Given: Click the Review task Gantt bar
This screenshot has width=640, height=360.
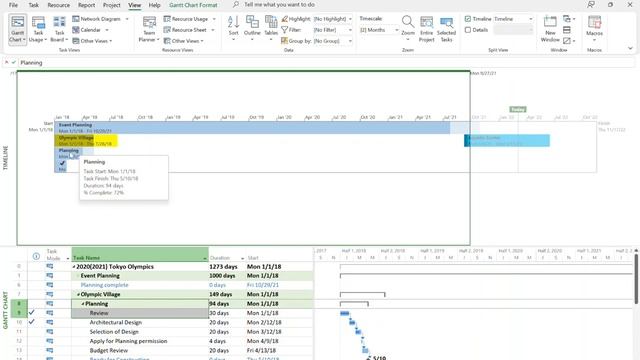Looking at the screenshot, I should [x=345, y=313].
